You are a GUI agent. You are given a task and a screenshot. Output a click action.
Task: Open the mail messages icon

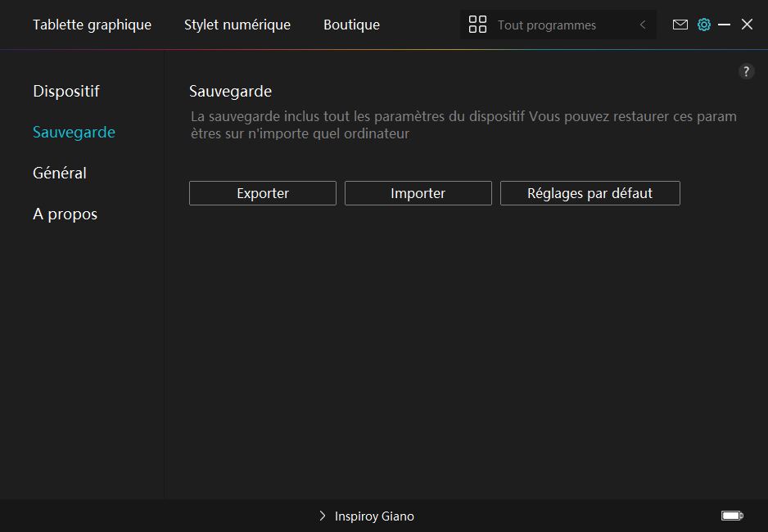pyautogui.click(x=680, y=25)
